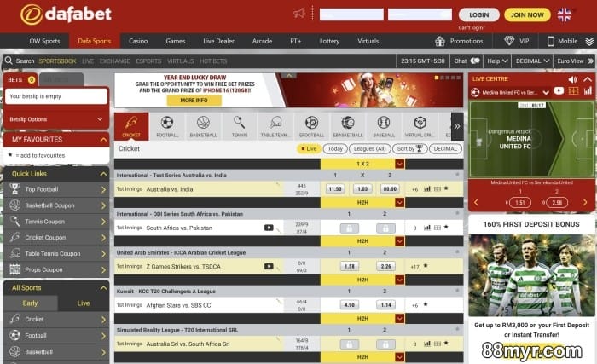597x364 pixels.
Task: Click the JOIN NOW button
Action: tap(527, 14)
